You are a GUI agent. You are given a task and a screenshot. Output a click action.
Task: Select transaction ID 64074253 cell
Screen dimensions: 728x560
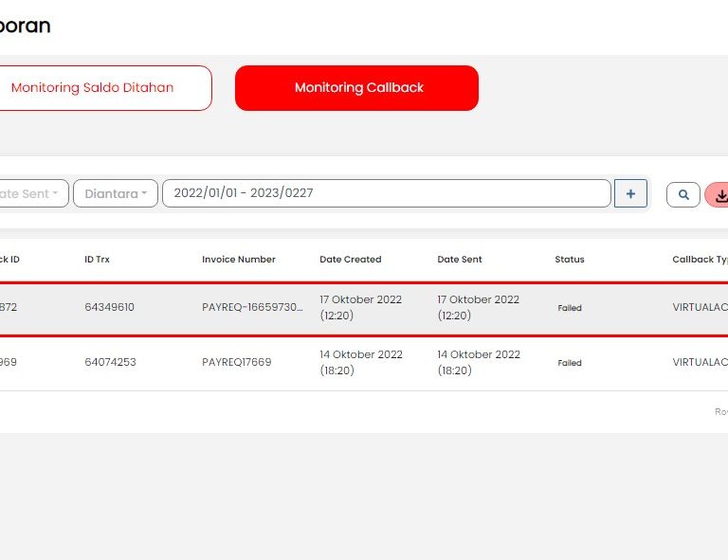tap(110, 363)
